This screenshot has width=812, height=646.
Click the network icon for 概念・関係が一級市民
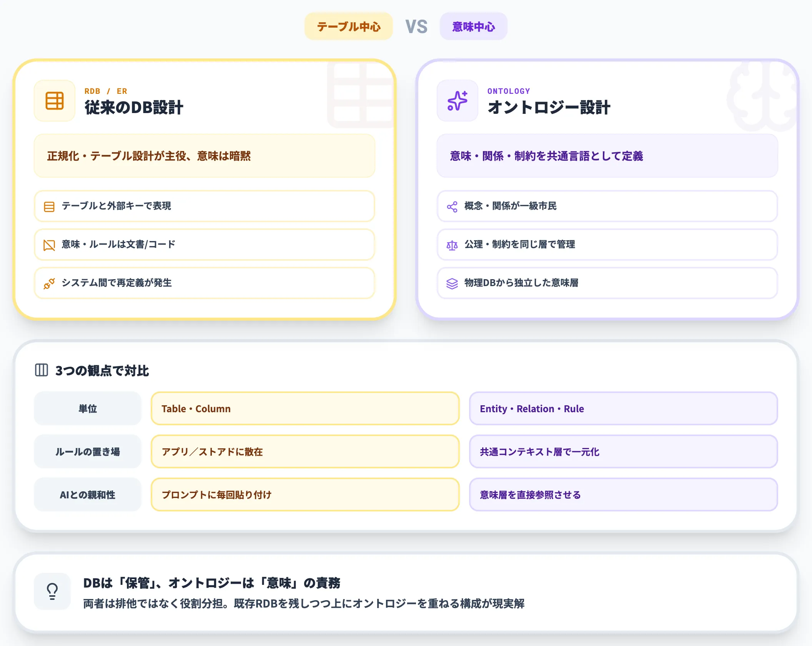point(453,206)
